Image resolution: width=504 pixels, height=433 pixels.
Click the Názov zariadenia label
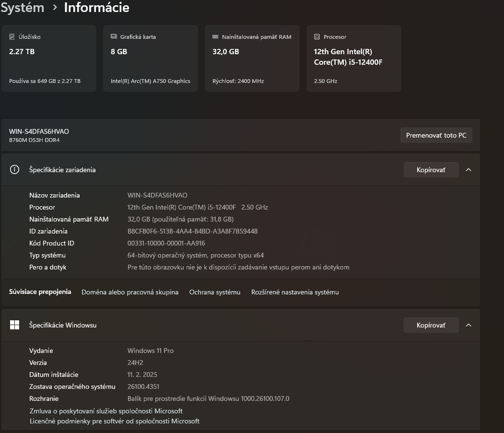pyautogui.click(x=54, y=195)
